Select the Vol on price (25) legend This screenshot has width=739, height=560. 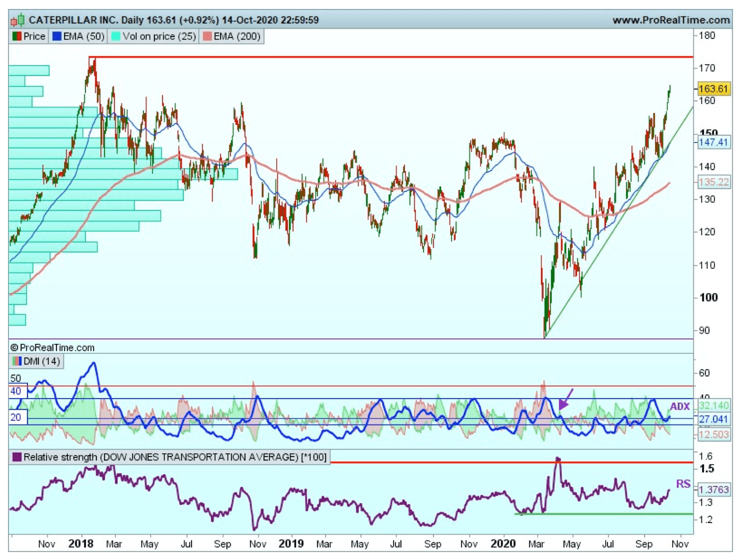click(x=153, y=36)
